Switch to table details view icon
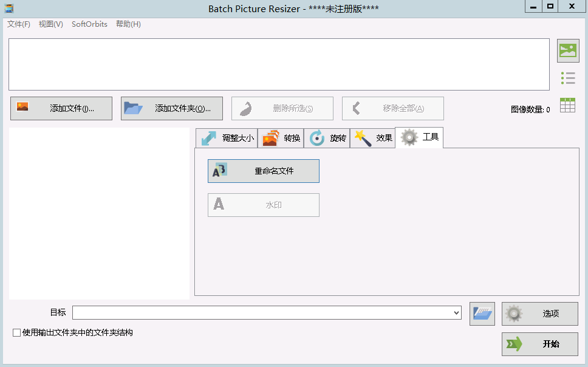The width and height of the screenshot is (588, 367). pos(567,105)
